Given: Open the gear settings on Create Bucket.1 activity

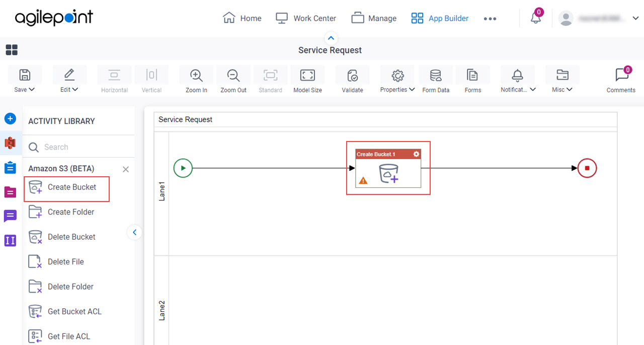Looking at the screenshot, I should [x=416, y=154].
